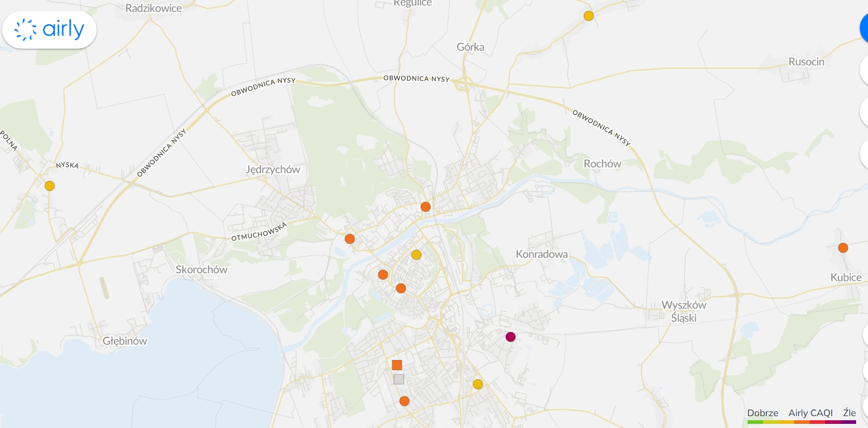Click the color scale bar in legend
Viewport: 868px width, 428px height.
pos(801,422)
